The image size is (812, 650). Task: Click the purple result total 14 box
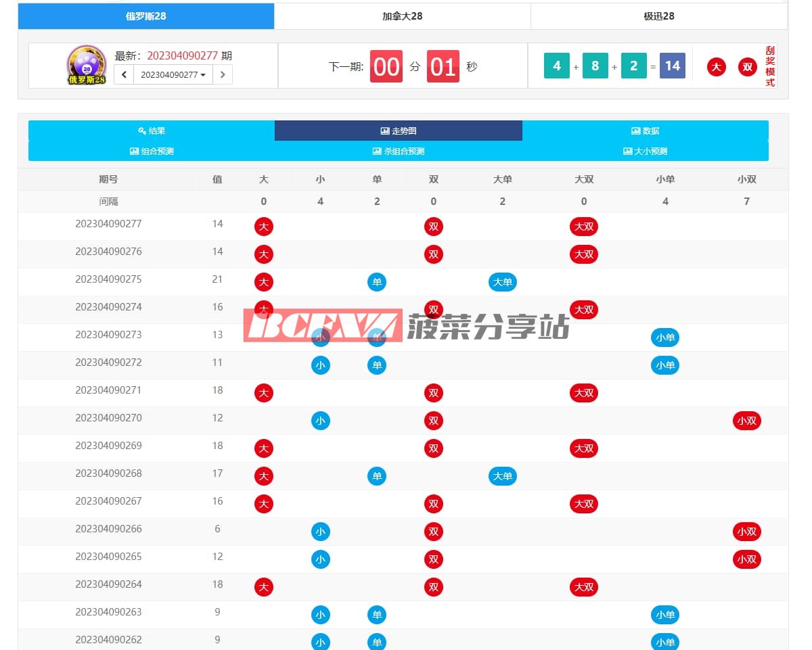tap(672, 66)
